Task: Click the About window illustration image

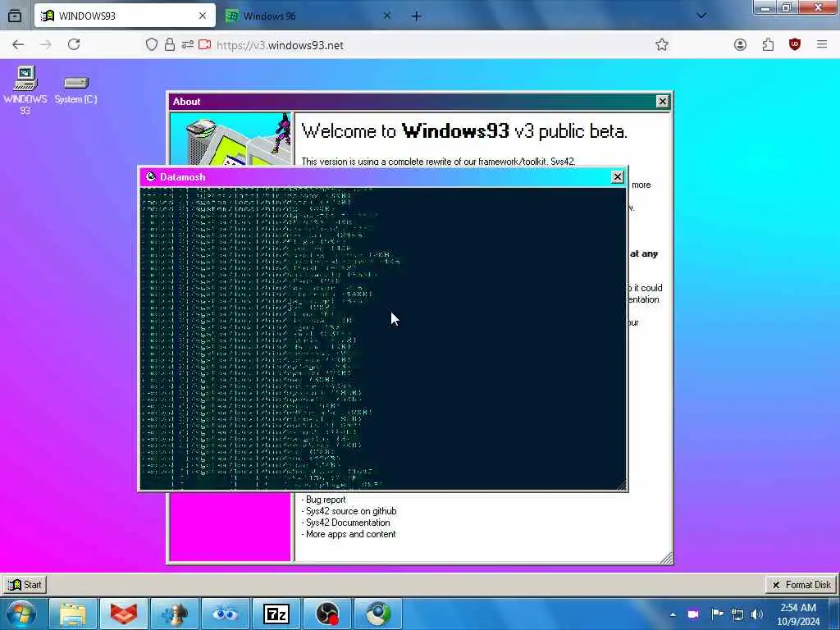Action: tap(231, 139)
